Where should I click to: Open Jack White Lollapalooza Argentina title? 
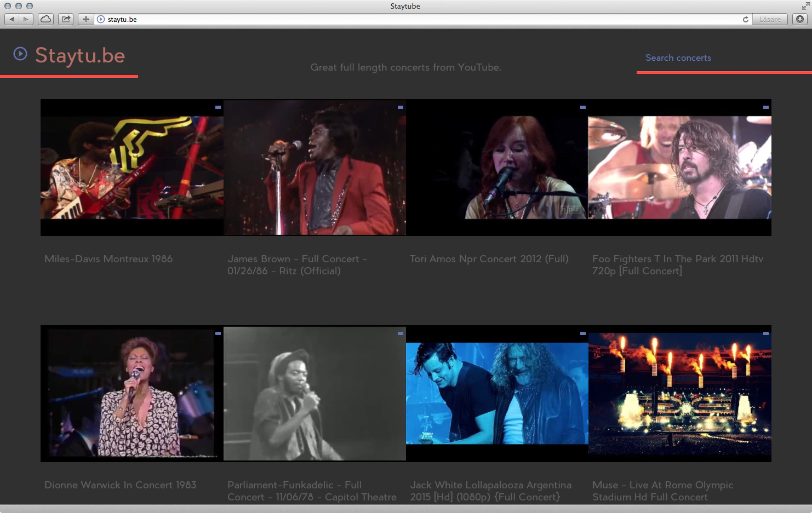click(491, 491)
